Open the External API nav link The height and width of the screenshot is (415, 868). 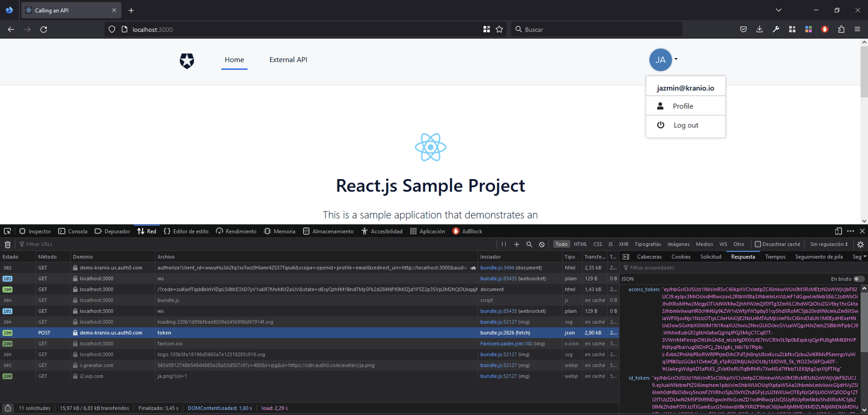pyautogui.click(x=288, y=60)
